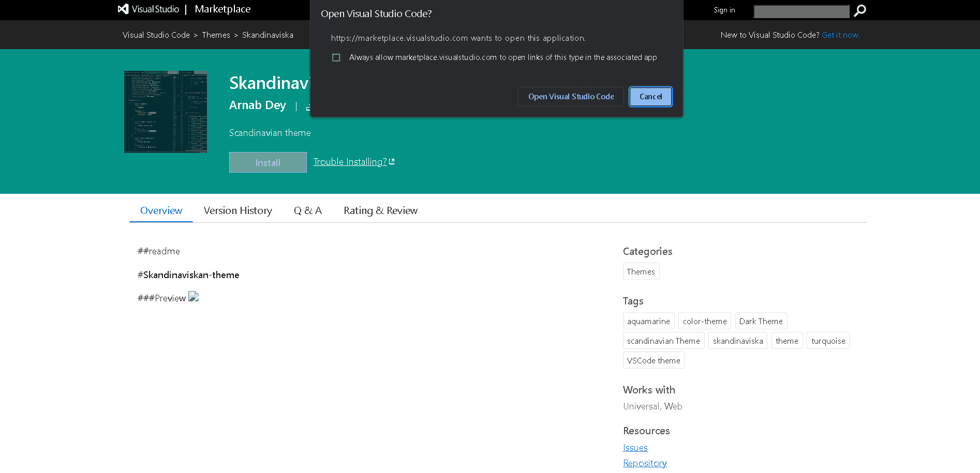This screenshot has height=473, width=980.
Task: Click Open Visual Studio Code button
Action: (571, 97)
